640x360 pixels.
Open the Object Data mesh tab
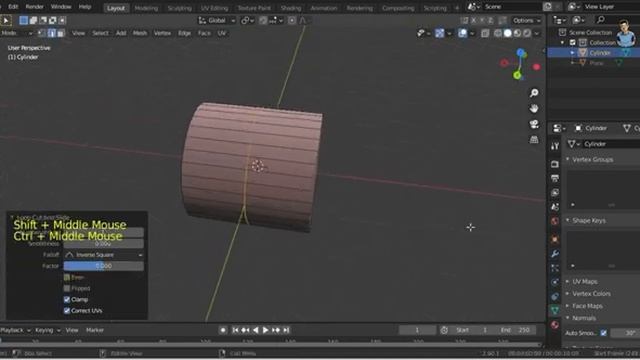(x=555, y=310)
